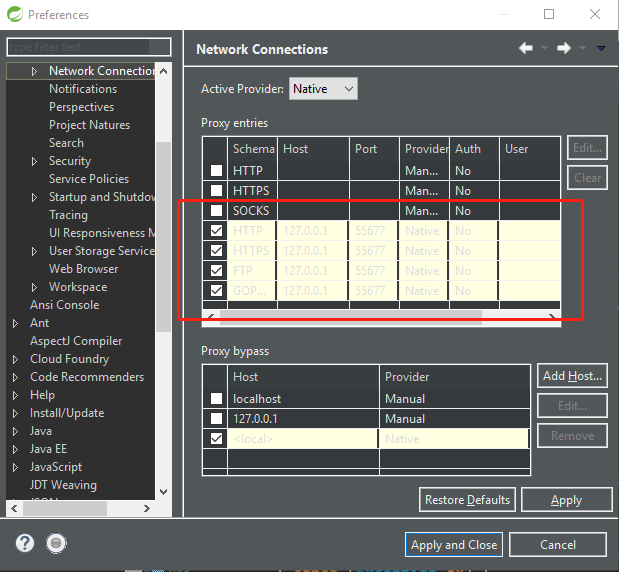Maximize the Preferences window
619x572 pixels.
click(549, 14)
